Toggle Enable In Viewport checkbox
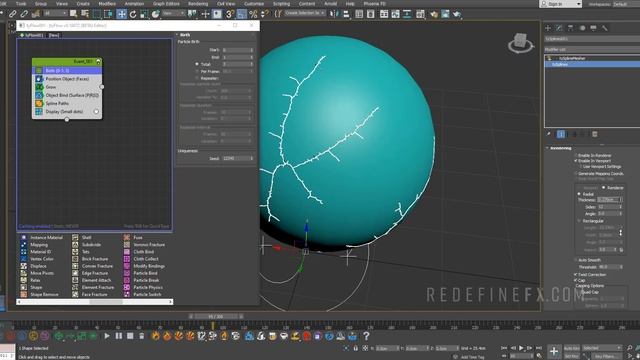This screenshot has width=640, height=360. [x=576, y=161]
